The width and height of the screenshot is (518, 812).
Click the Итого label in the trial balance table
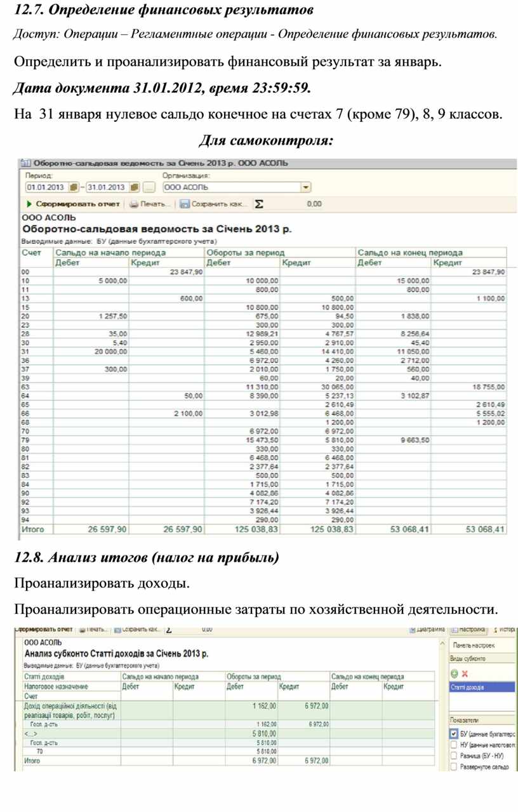click(33, 528)
